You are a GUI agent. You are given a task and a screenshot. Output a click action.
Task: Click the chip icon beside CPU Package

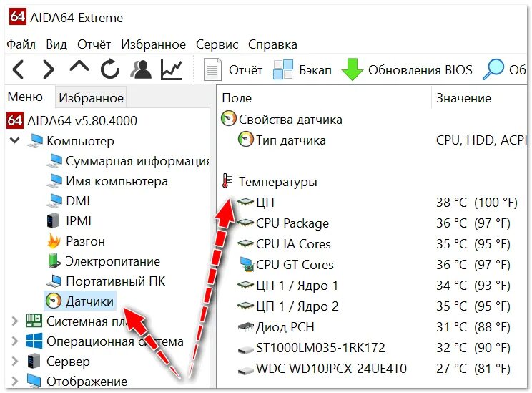click(x=246, y=223)
